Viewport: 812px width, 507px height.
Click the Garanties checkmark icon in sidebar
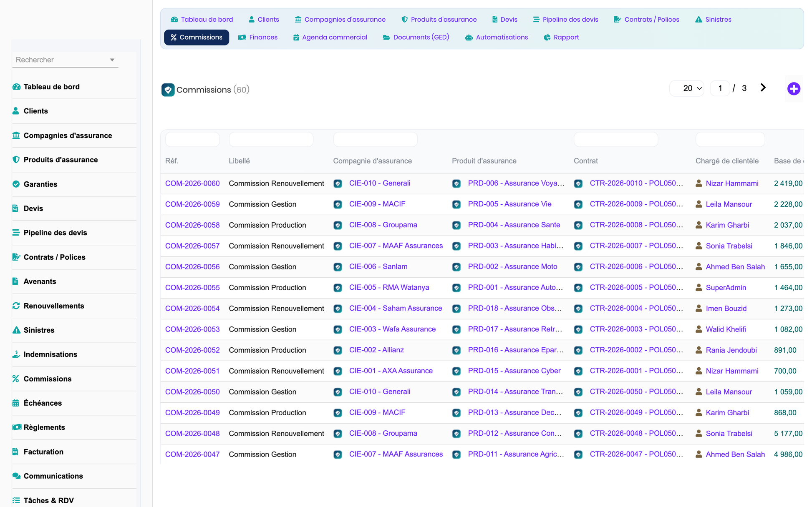(x=16, y=184)
